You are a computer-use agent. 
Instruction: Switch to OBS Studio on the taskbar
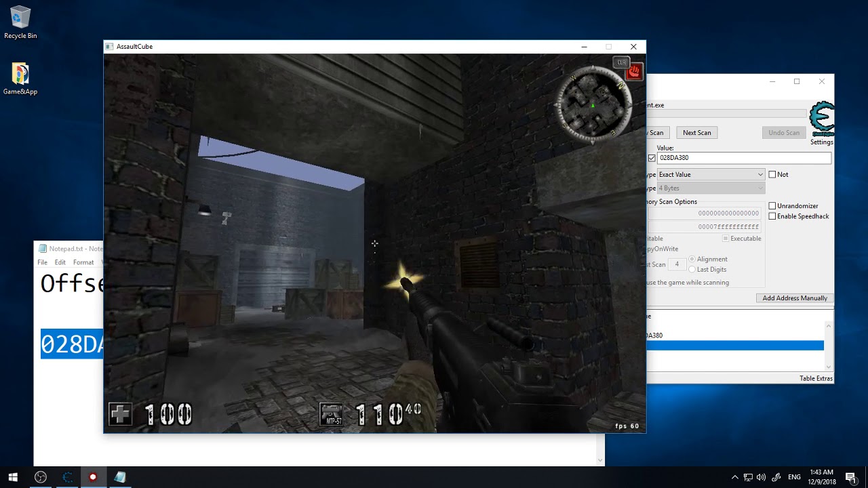[41, 477]
